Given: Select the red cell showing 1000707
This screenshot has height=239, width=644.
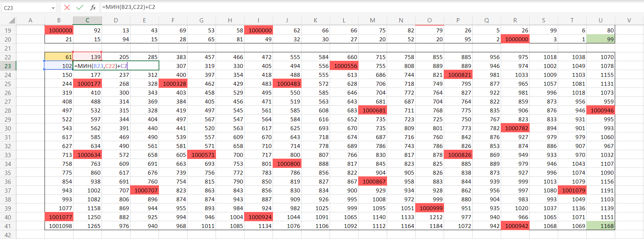Looking at the screenshot, I should click(x=144, y=190).
